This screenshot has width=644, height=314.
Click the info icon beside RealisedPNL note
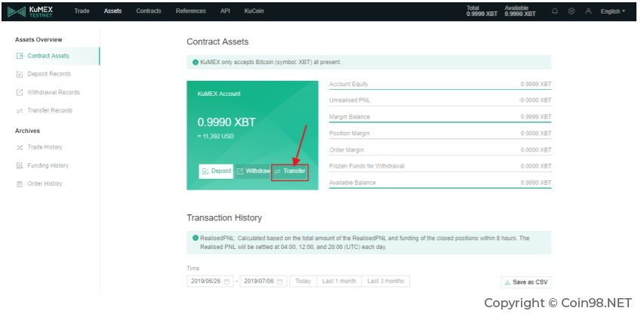195,238
